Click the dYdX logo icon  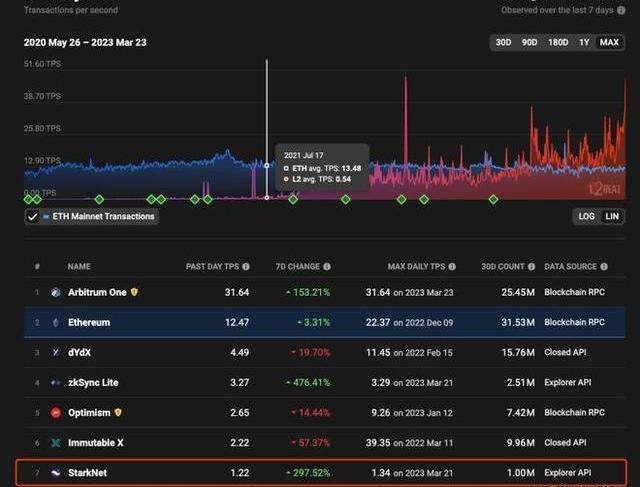tap(56, 352)
